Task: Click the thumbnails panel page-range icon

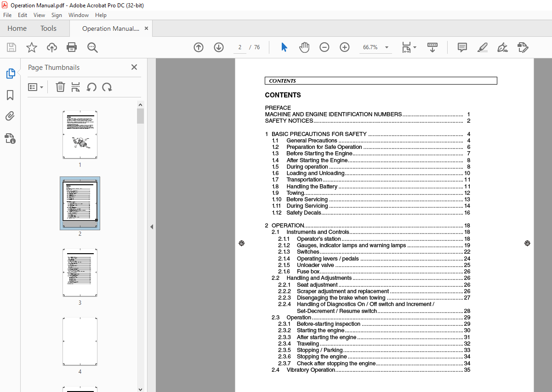Action: pos(76,87)
